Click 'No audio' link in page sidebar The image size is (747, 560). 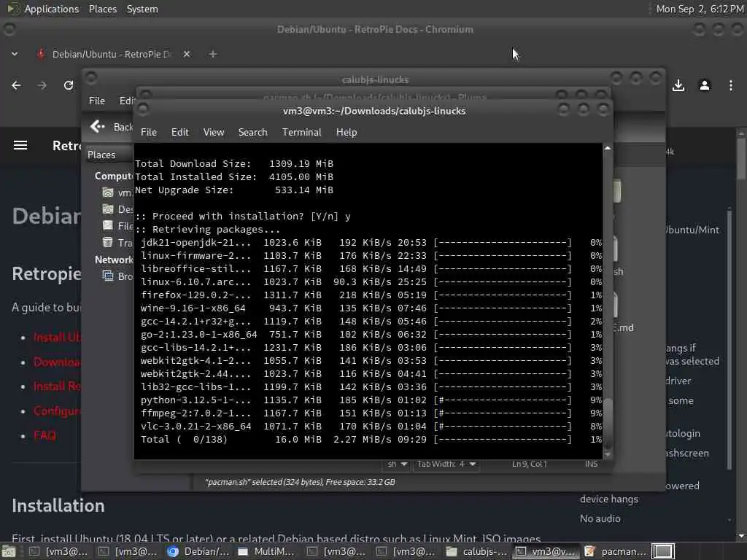pos(600,518)
